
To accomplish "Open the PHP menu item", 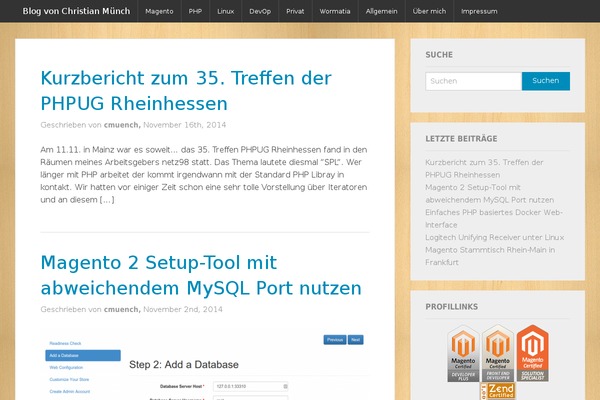I will (x=195, y=11).
